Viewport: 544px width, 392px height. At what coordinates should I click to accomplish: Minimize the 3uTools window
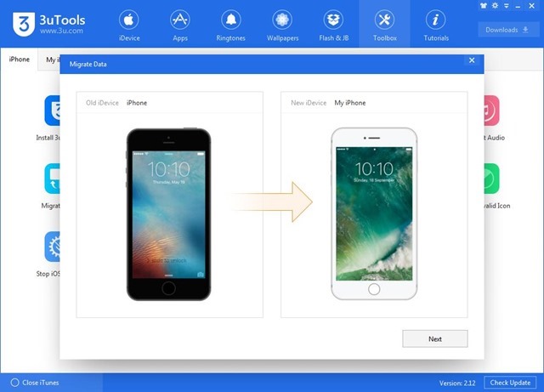pos(518,6)
